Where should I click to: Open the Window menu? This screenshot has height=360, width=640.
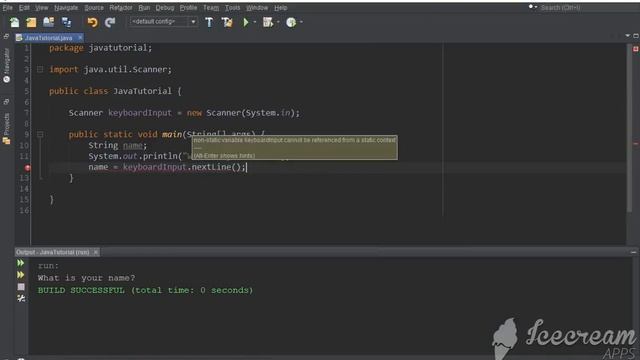pos(257,8)
